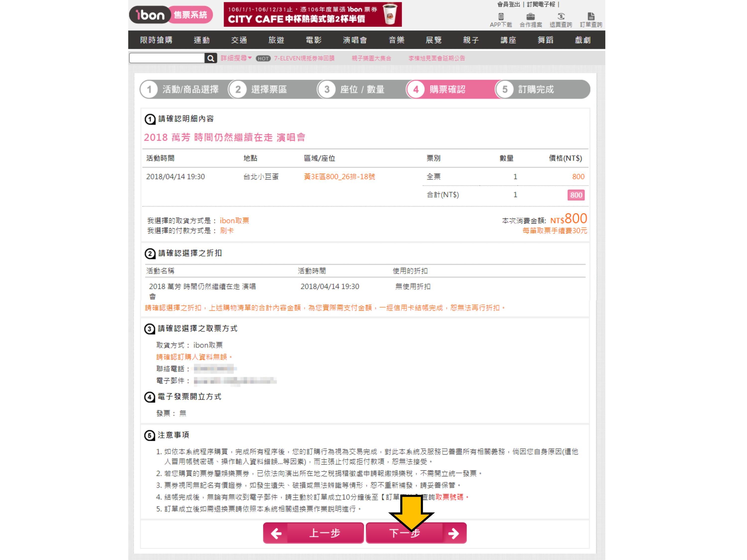Click the 李棟旭見面會延期公告 link
Screen dimensions: 747x560
[x=437, y=58]
